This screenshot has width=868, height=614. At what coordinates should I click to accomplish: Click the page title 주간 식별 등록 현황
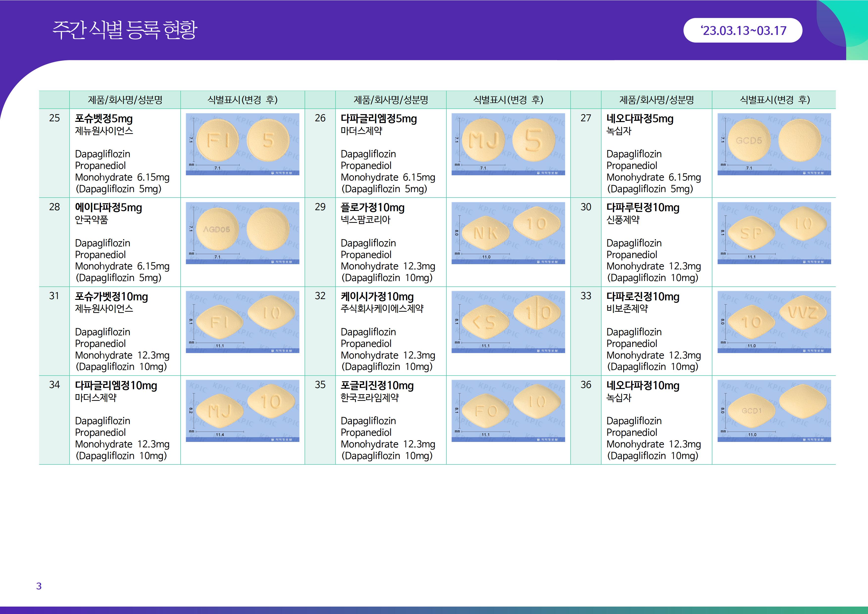[x=124, y=30]
